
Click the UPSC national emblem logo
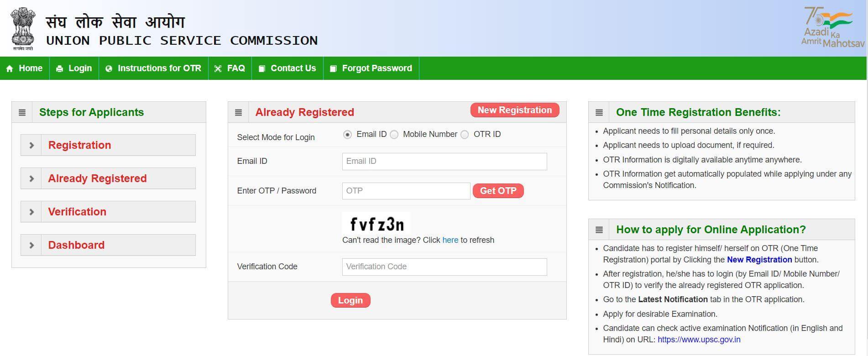click(22, 27)
